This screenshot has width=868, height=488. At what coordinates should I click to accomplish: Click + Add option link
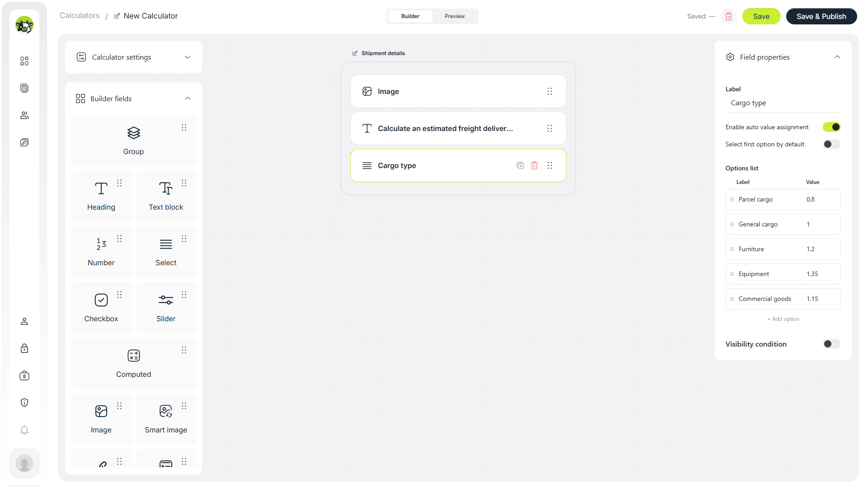coord(783,319)
